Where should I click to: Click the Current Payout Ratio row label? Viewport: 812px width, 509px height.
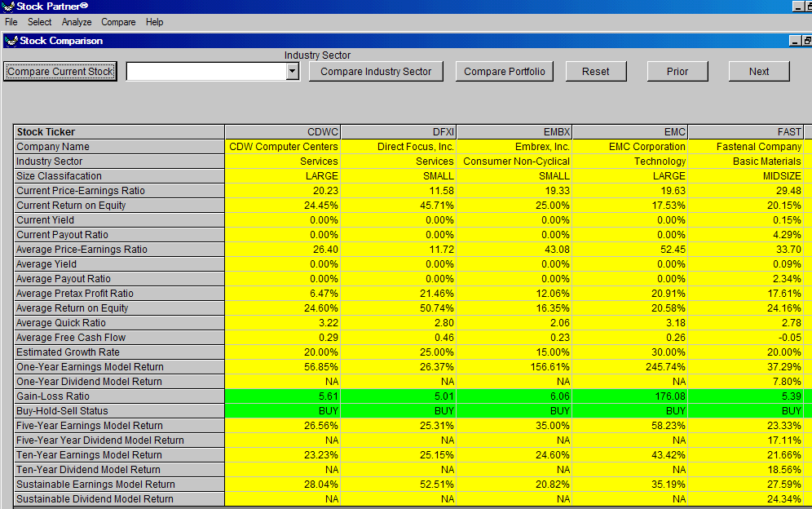[x=119, y=235]
